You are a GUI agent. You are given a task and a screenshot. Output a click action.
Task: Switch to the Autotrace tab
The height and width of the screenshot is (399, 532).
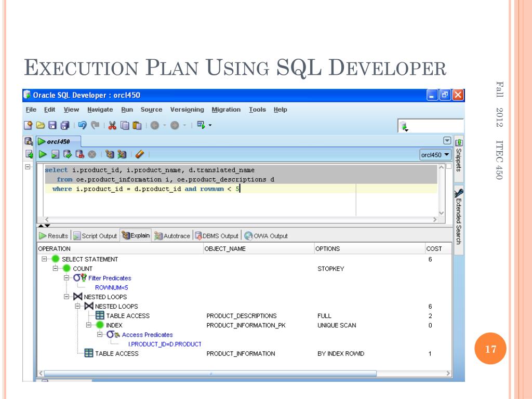point(172,236)
